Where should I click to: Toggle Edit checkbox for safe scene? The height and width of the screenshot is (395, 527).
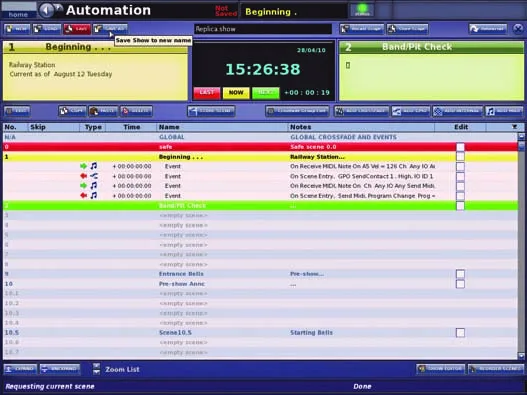(460, 147)
